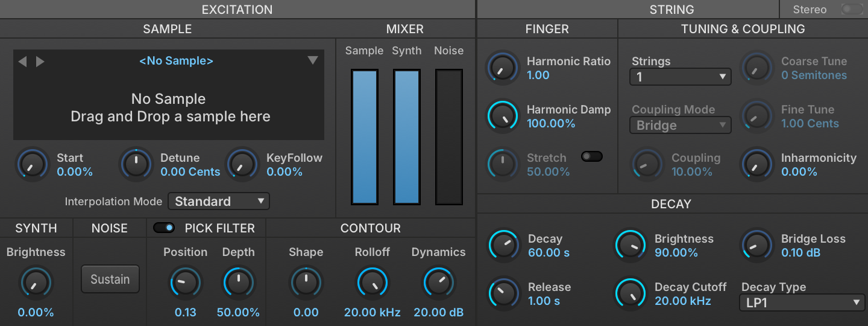Open the Coupling Mode dropdown
The image size is (868, 326).
coord(680,125)
